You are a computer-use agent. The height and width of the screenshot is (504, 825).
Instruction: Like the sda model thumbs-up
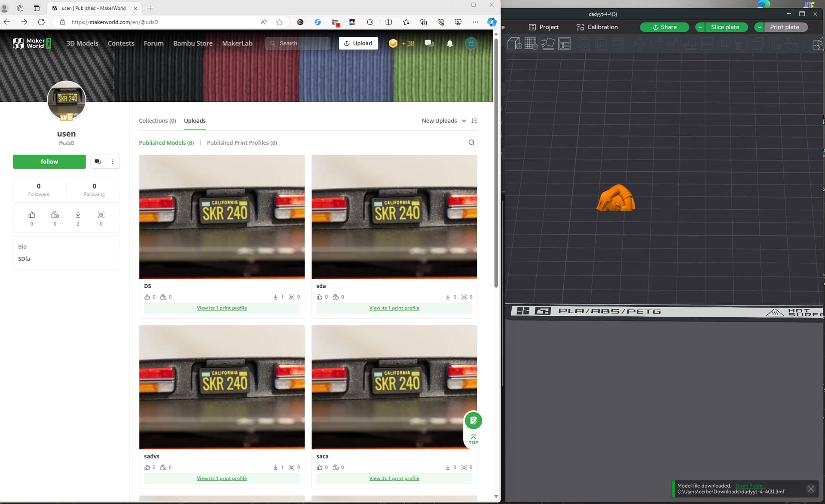pos(320,297)
